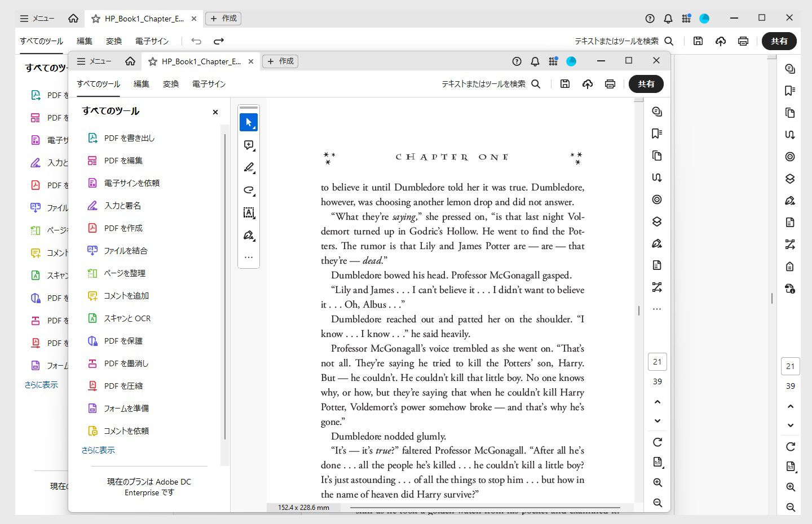Print the PDF using the printer icon
The image size is (812, 524).
(x=610, y=83)
